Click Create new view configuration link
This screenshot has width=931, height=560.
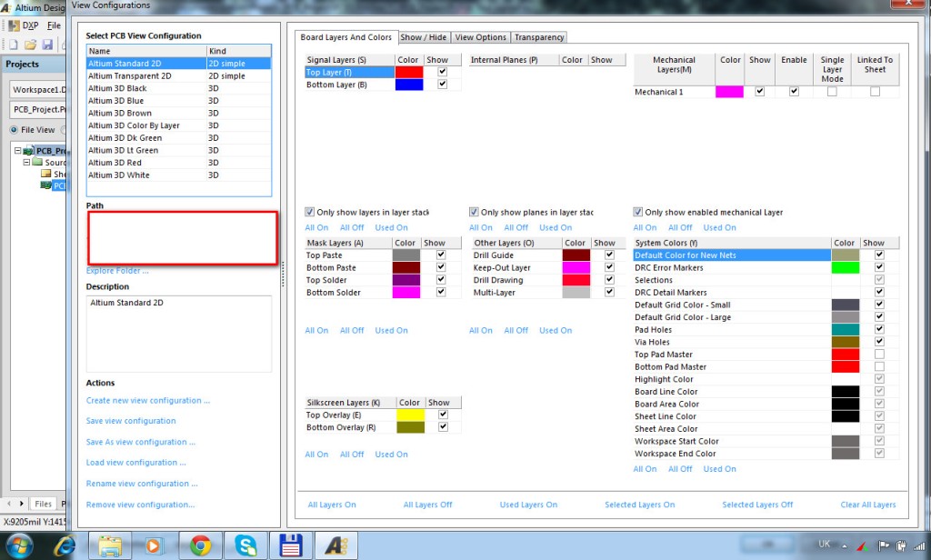pos(148,400)
